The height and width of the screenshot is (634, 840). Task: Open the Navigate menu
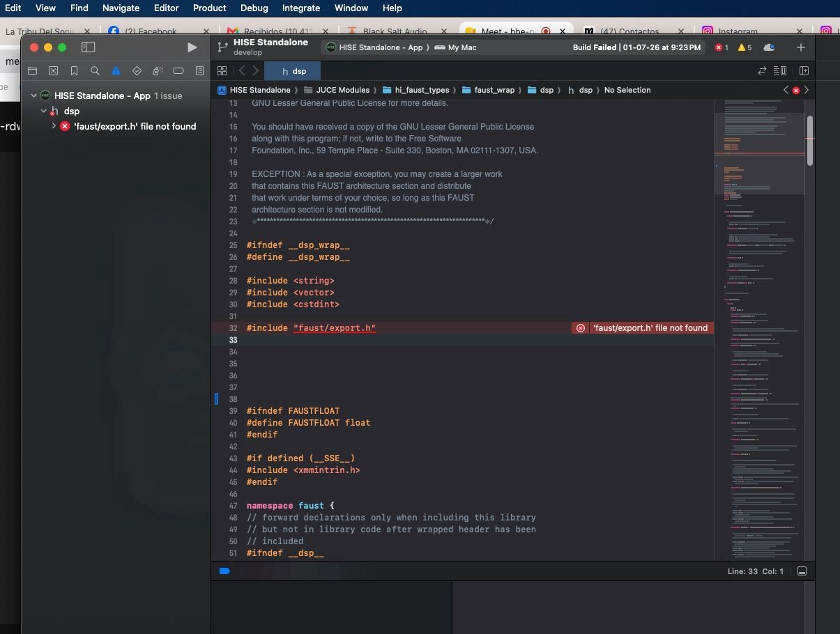121,8
